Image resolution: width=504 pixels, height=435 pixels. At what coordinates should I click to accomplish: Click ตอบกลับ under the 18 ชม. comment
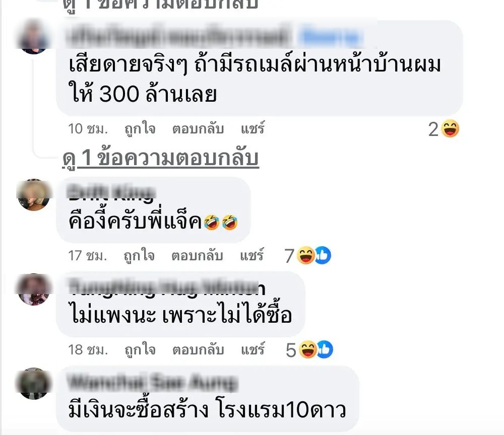(x=198, y=350)
